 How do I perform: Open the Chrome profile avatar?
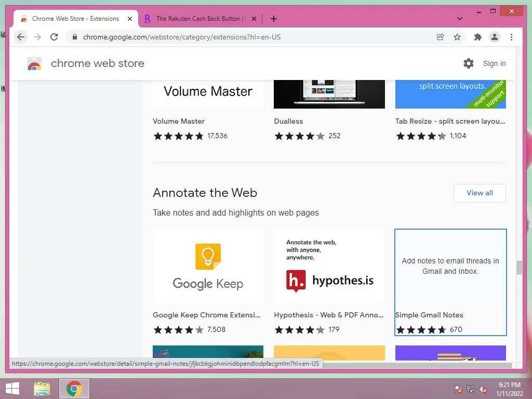[495, 37]
